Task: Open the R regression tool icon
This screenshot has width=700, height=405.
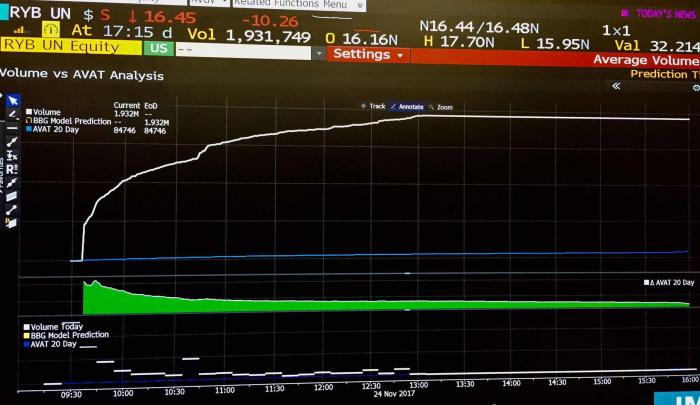Action: tap(12, 169)
